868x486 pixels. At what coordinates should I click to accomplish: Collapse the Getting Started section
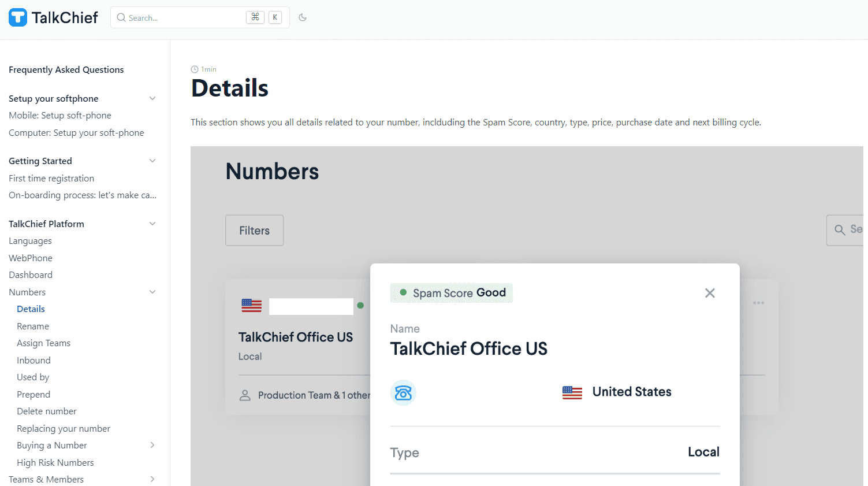coord(152,161)
